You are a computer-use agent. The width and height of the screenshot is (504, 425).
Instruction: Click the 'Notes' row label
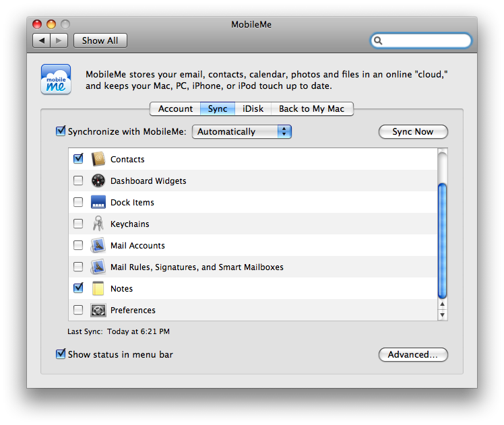coord(121,288)
